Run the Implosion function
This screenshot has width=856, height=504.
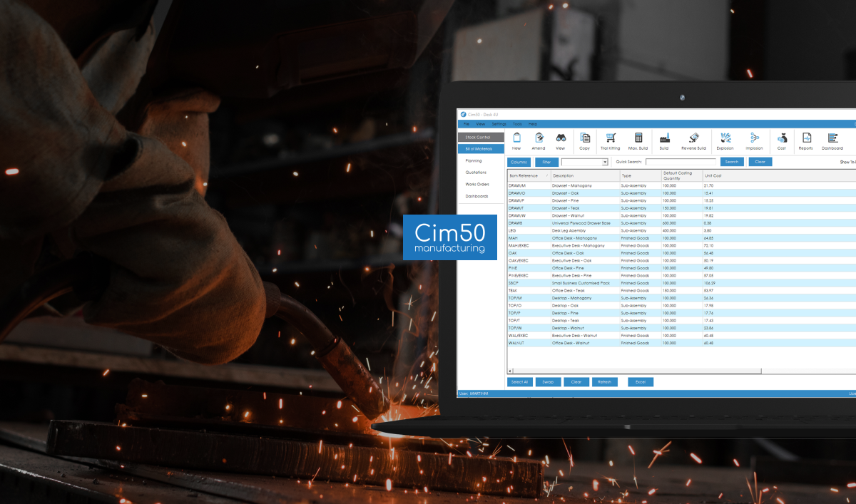click(x=753, y=140)
